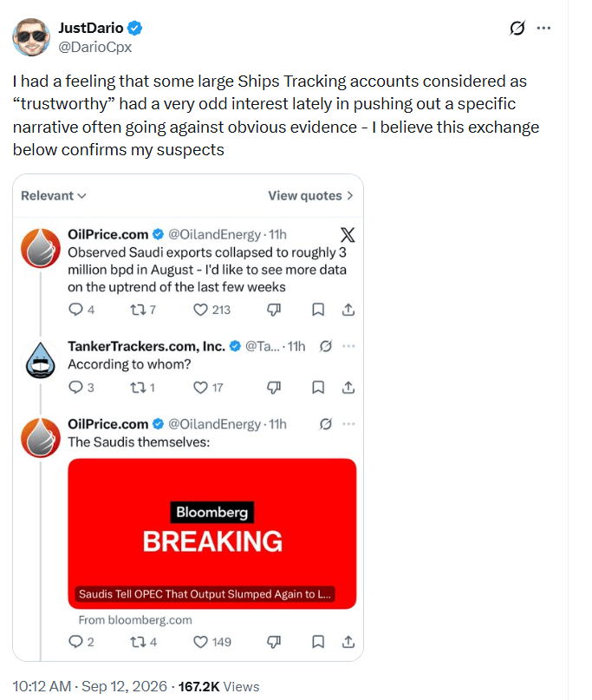Open the @DarioCpx handle link
The width and height of the screenshot is (592, 700).
coord(95,47)
